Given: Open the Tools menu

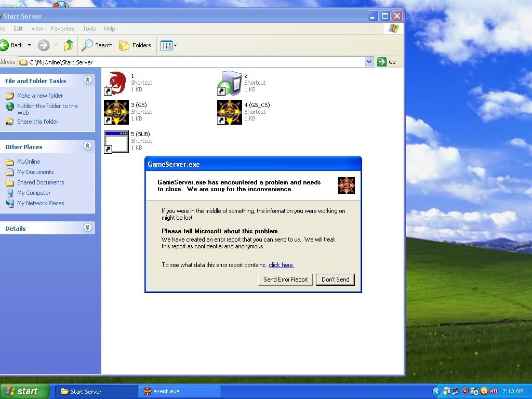Looking at the screenshot, I should [89, 29].
